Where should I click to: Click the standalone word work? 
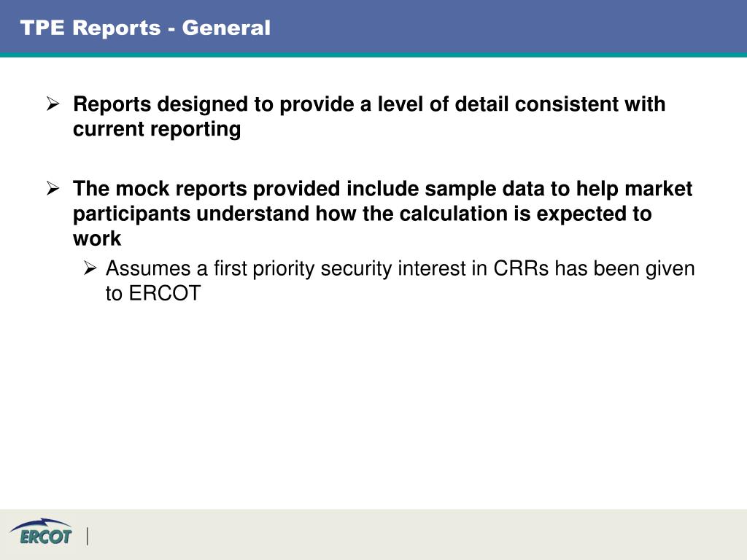(x=97, y=238)
